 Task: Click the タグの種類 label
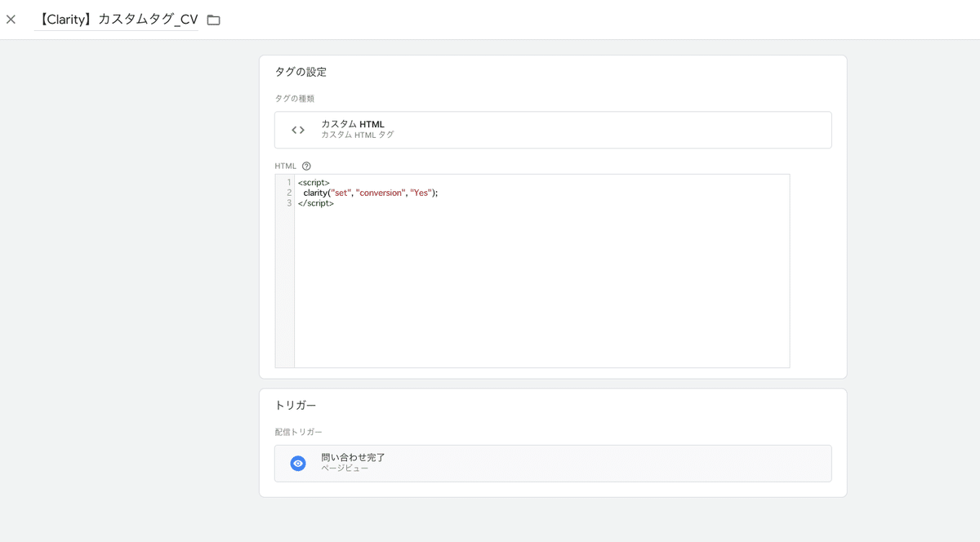(x=294, y=99)
